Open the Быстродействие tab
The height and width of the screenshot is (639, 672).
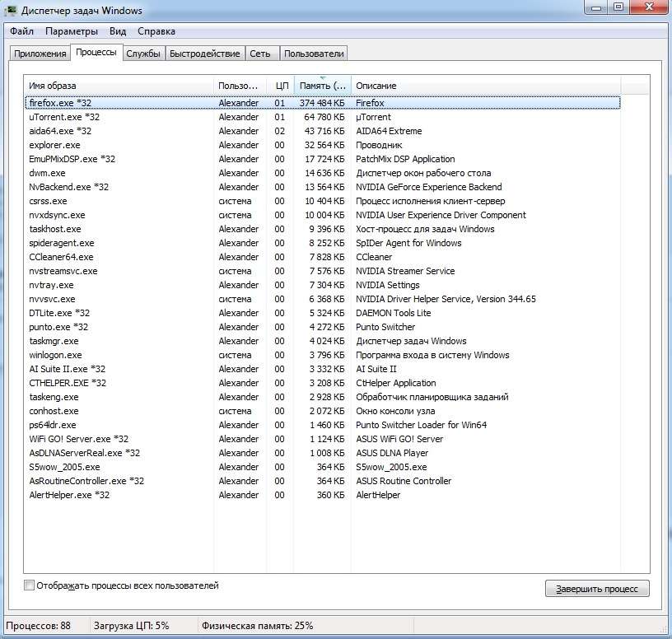click(x=205, y=54)
